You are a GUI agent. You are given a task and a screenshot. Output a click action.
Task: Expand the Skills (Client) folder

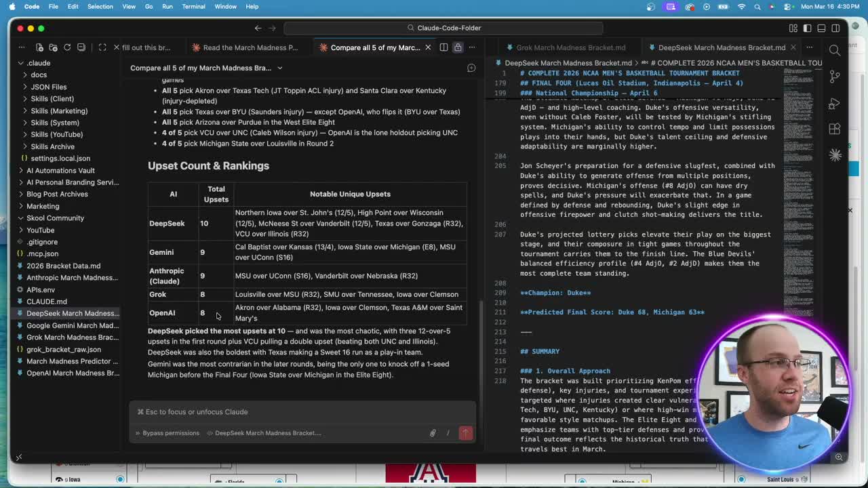52,99
